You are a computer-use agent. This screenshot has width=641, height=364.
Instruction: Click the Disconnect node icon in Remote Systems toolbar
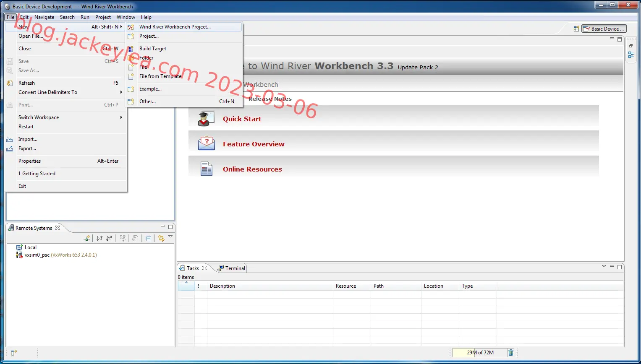pos(109,238)
